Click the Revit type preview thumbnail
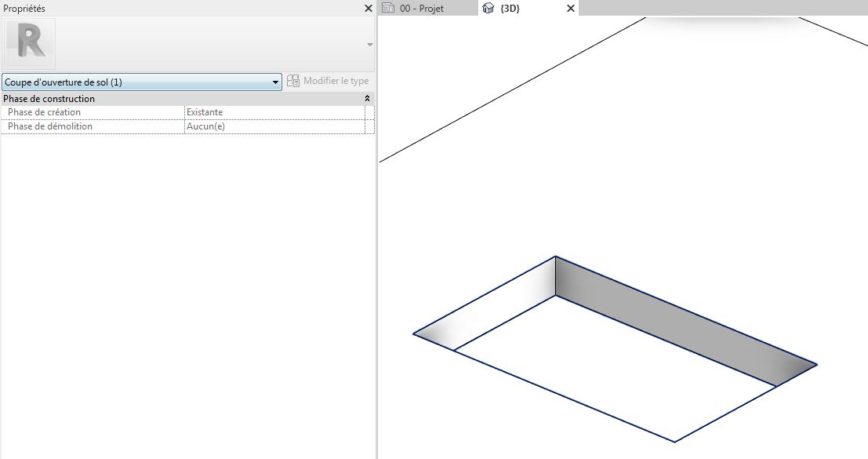This screenshot has height=459, width=868. [x=31, y=44]
